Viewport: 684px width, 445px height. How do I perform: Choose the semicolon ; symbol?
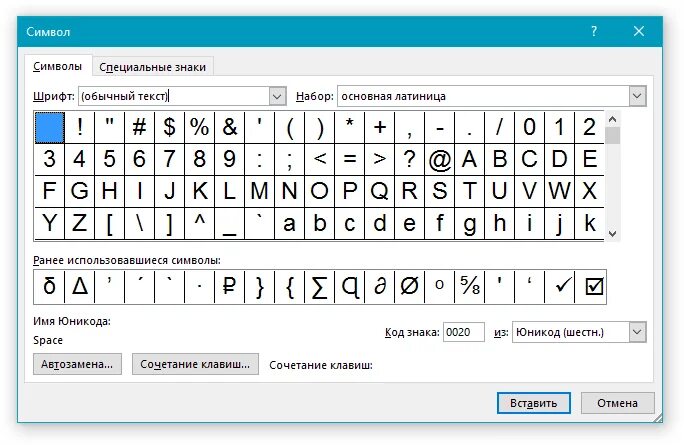[290, 159]
